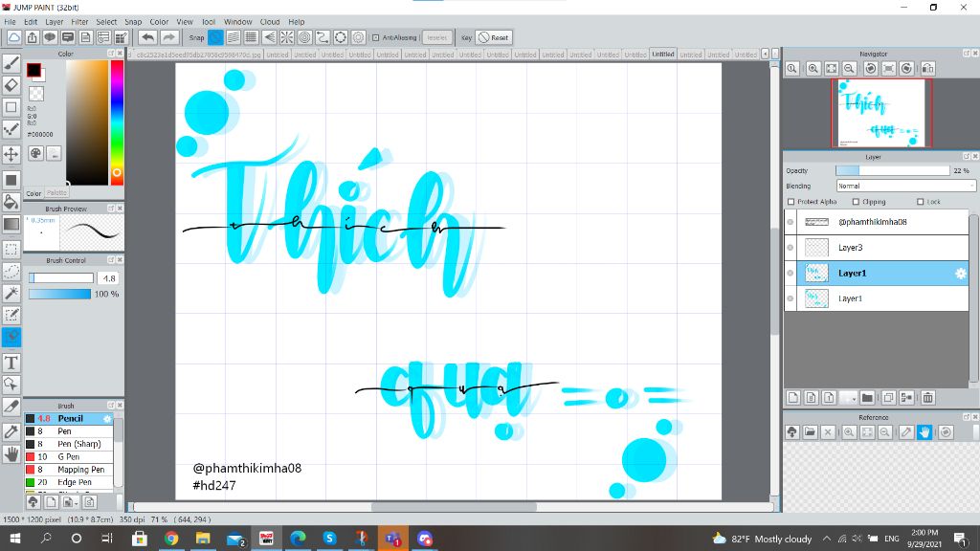Open the Layer menu

(55, 22)
